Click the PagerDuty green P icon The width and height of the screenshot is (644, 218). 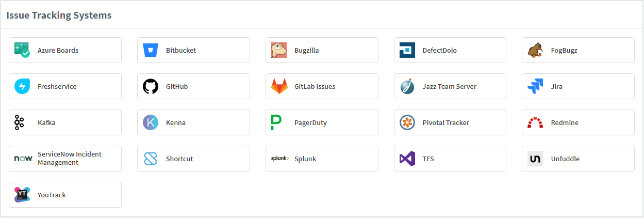tap(276, 122)
